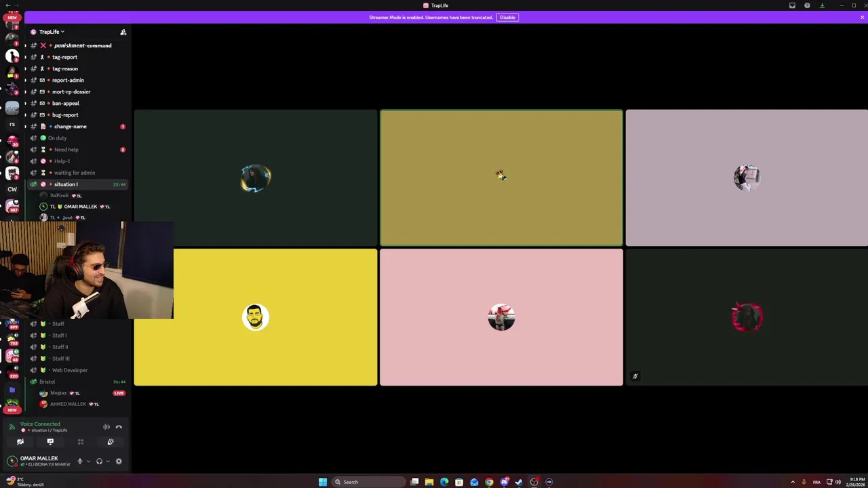Open the output device dropdown arrow beside headphones

tap(107, 461)
